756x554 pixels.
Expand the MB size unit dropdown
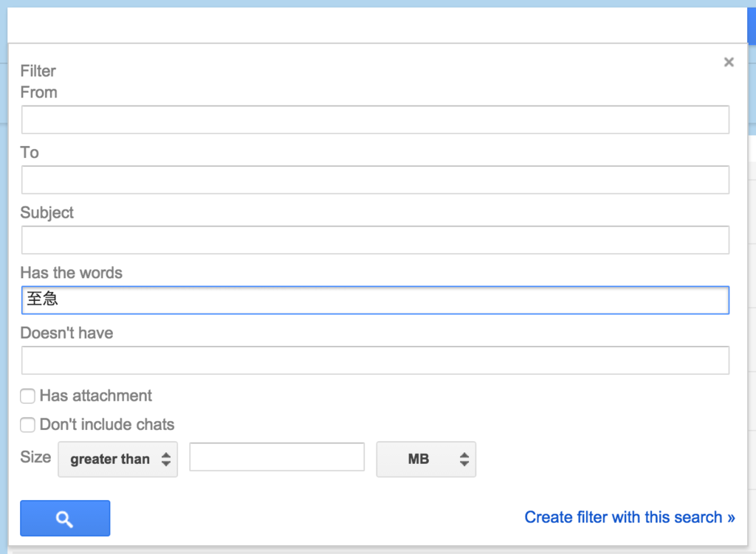[426, 459]
